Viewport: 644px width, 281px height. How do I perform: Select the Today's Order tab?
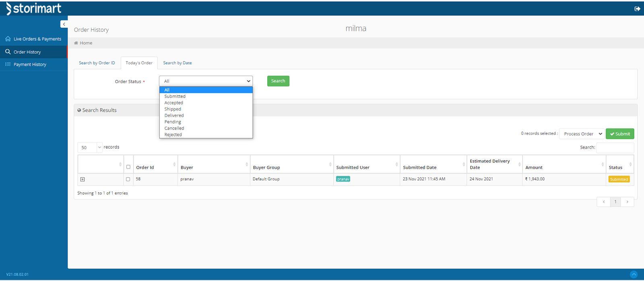click(139, 63)
